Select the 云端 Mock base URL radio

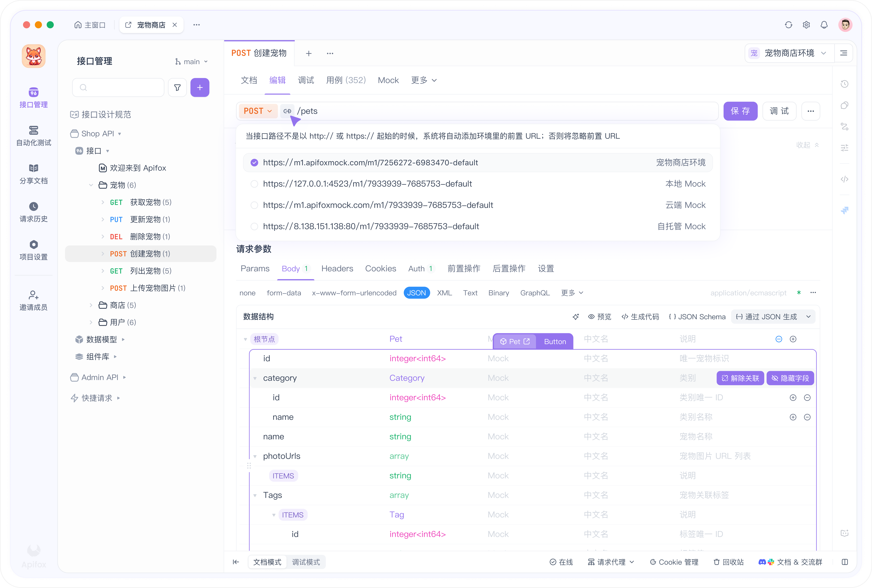[254, 205]
